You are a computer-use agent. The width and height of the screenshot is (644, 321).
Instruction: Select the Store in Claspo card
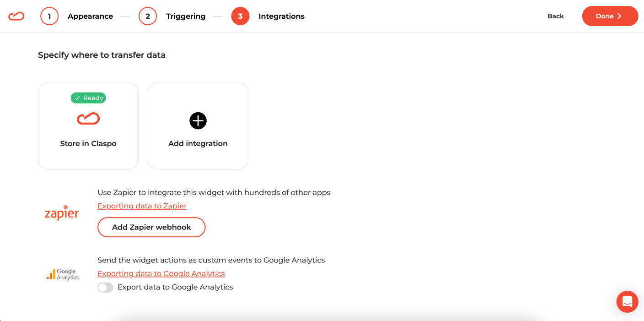88,126
